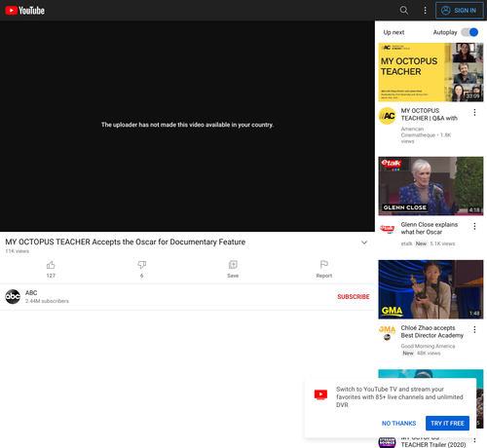The width and height of the screenshot is (487, 448).
Task: Report the video with flag icon
Action: (x=324, y=270)
